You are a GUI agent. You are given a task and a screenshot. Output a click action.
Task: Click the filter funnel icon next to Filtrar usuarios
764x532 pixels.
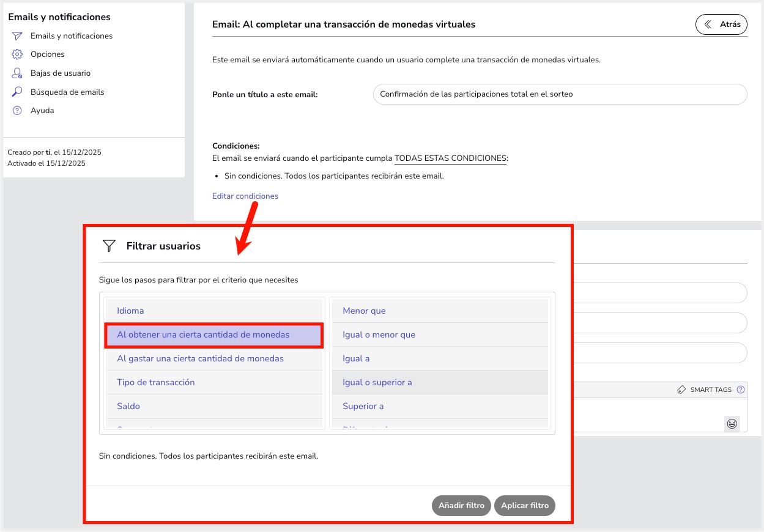(109, 246)
